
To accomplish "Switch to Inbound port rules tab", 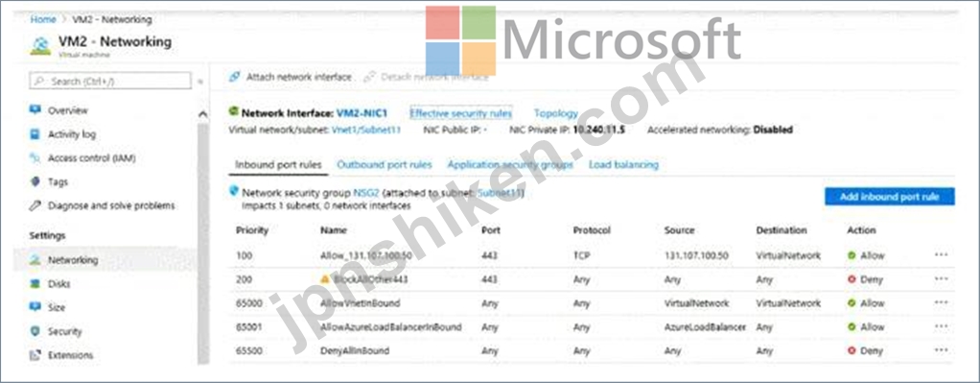I will [x=278, y=164].
